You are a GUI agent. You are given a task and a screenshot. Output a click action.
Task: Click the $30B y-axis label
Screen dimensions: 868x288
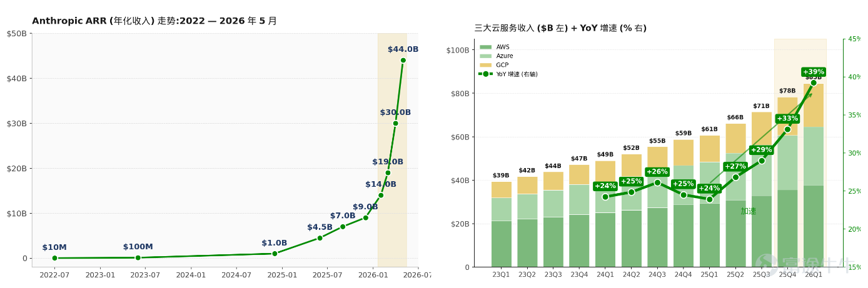pos(17,123)
